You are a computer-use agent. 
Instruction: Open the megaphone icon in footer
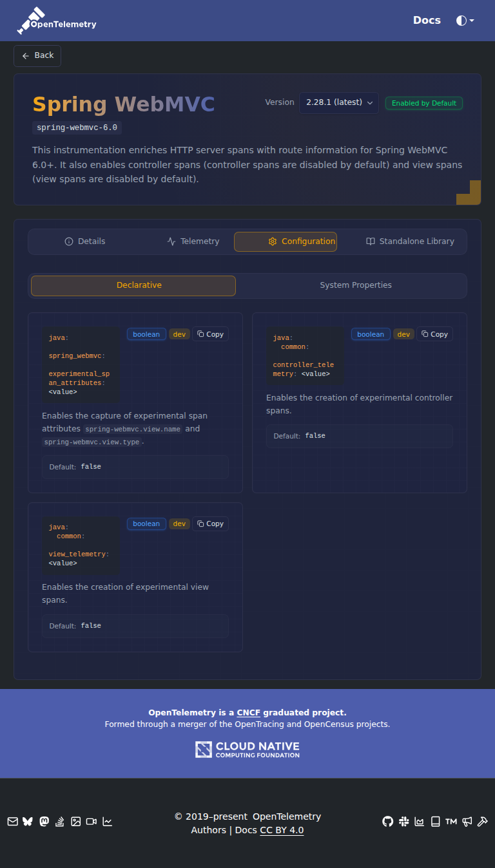point(467,822)
